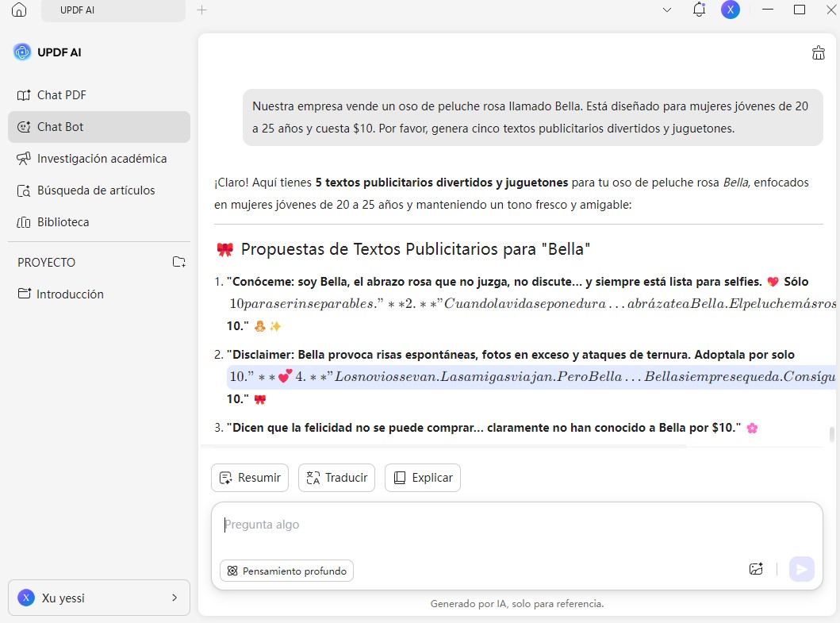Click the Traducir button
The image size is (840, 623).
tap(336, 478)
